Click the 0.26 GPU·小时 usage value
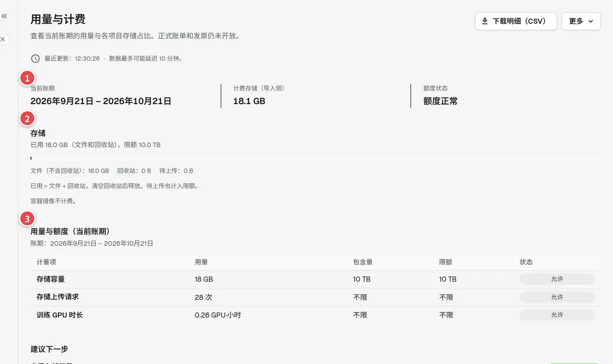 pyautogui.click(x=218, y=315)
